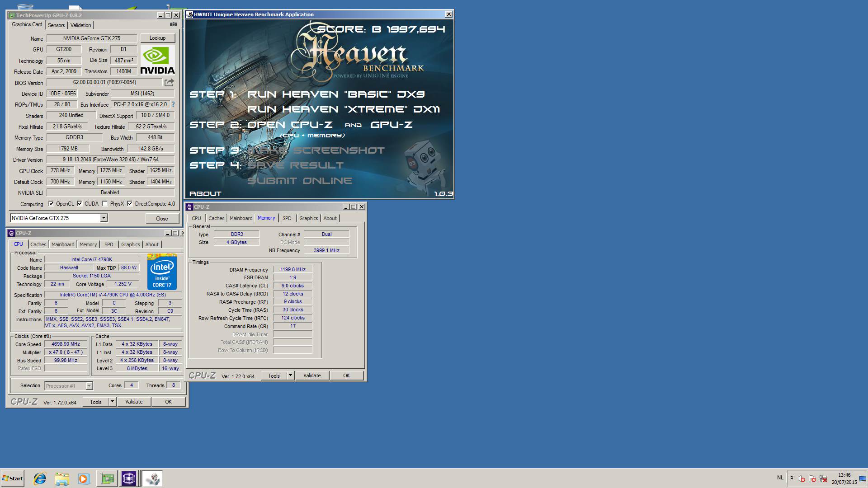868x488 pixels.
Task: Click Run Heaven "Xtreme" DX11
Action: (x=344, y=109)
